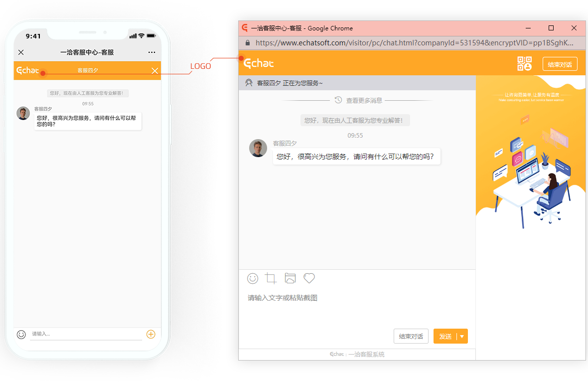Tap the mobile 请输入 text field
The image size is (588, 383).
click(x=85, y=334)
